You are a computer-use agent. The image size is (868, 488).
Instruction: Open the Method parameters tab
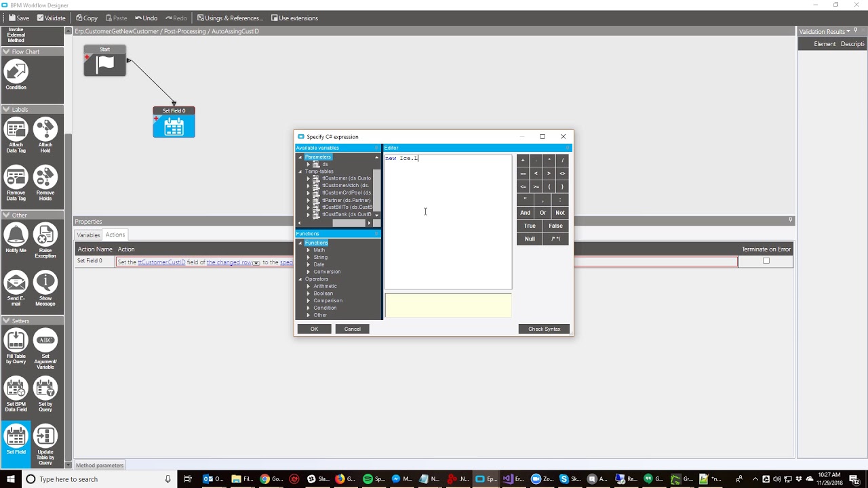tap(100, 465)
